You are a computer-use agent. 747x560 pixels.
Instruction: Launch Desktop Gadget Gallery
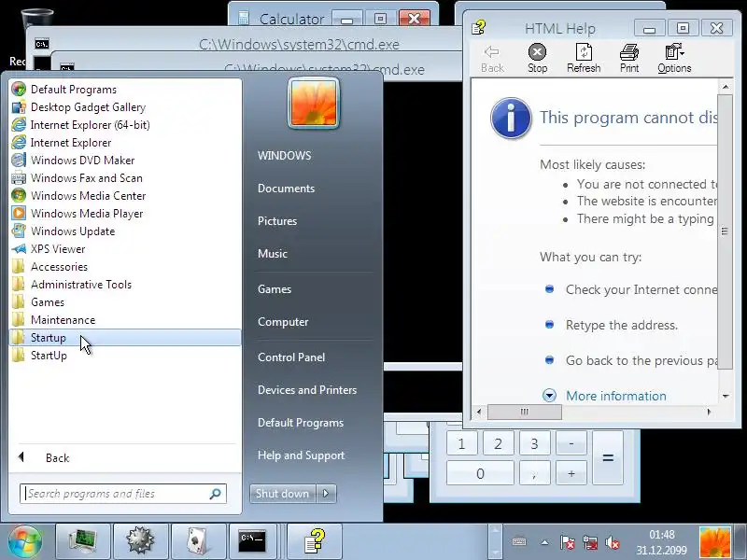coord(125,107)
